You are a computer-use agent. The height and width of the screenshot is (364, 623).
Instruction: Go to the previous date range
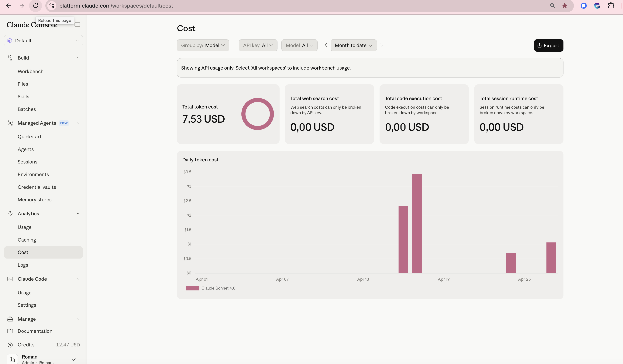pos(326,45)
